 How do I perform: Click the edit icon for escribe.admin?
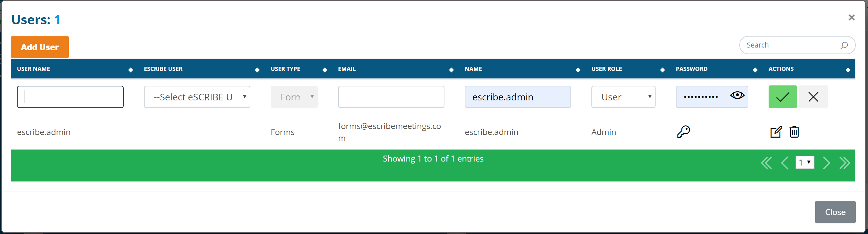tap(776, 132)
